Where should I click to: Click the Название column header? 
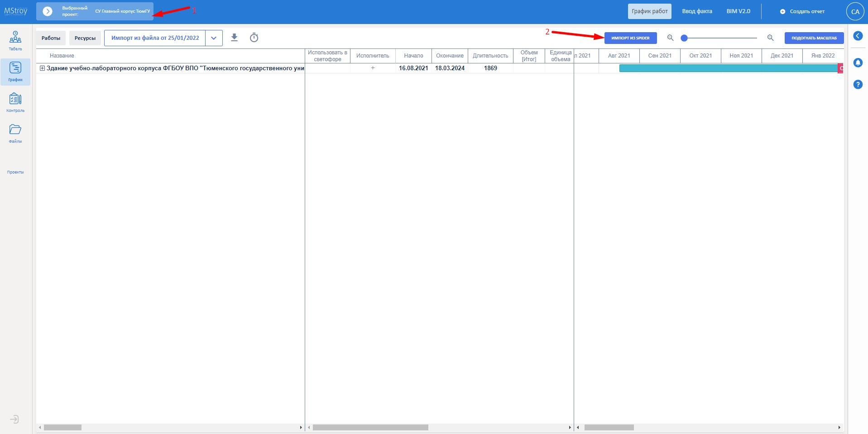coord(62,56)
